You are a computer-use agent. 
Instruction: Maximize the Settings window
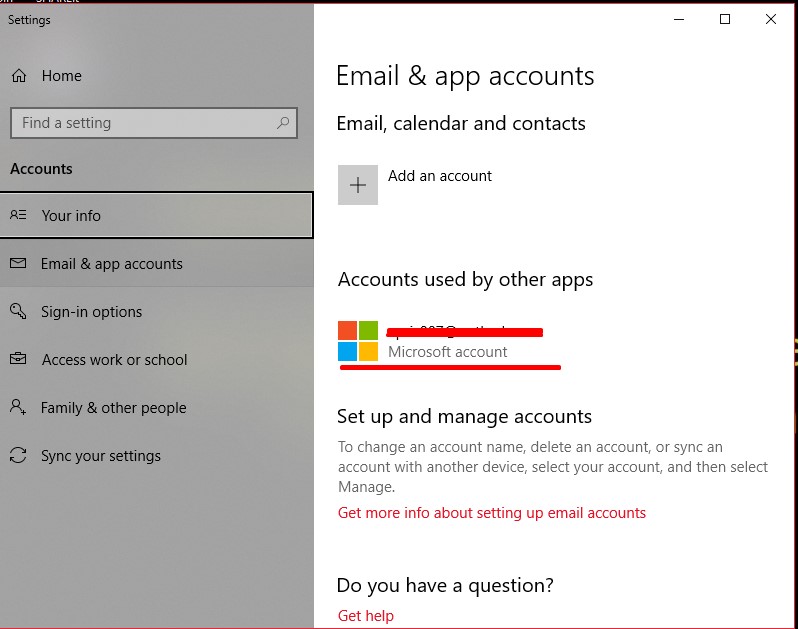click(x=725, y=19)
